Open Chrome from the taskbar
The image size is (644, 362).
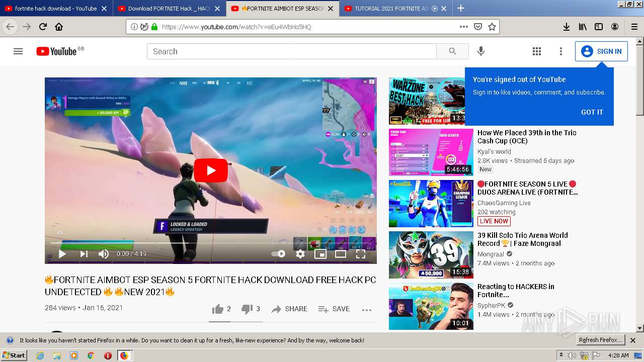point(91,355)
